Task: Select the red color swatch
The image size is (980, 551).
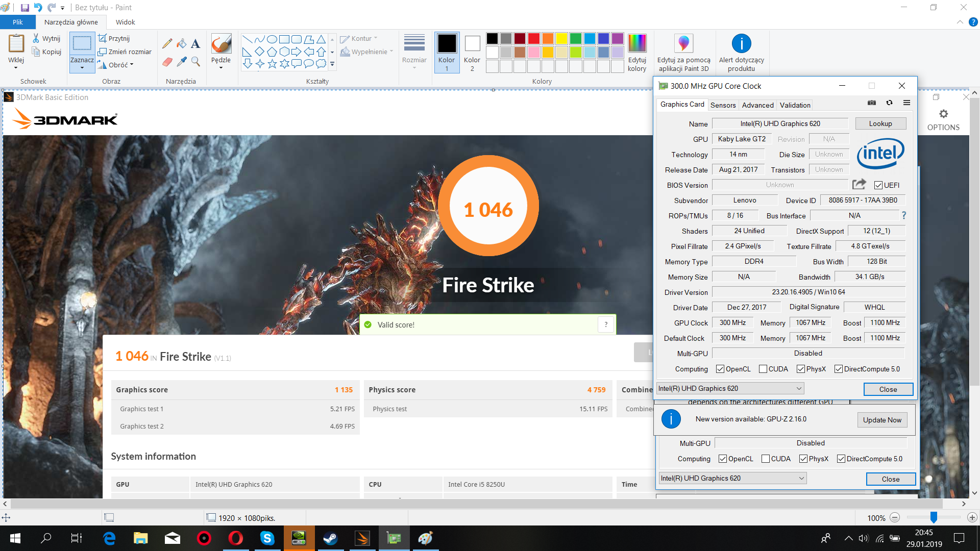Action: [534, 39]
